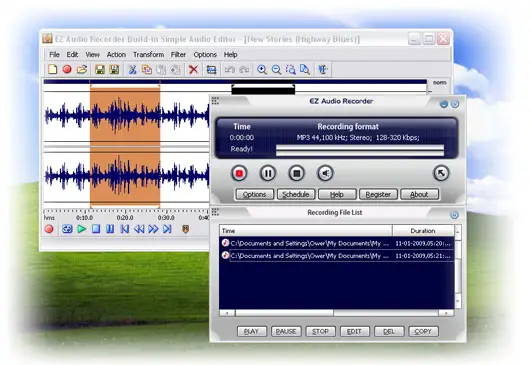Click the Zoom Full magnifier icon
This screenshot has width=531, height=365.
[x=305, y=69]
